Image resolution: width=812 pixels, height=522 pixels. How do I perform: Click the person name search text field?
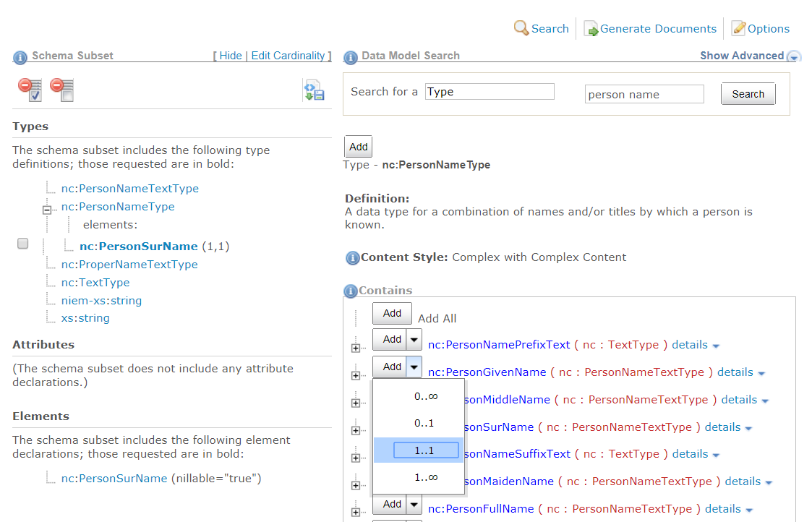pyautogui.click(x=644, y=94)
